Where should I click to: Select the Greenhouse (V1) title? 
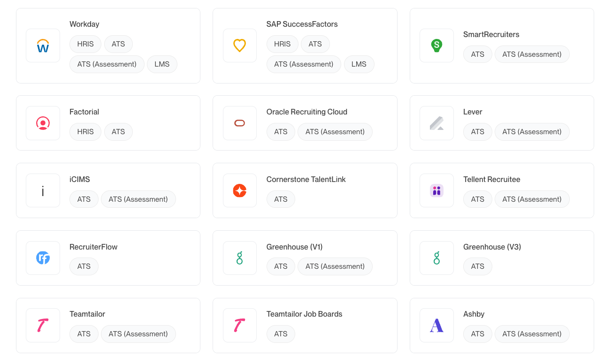pos(294,247)
